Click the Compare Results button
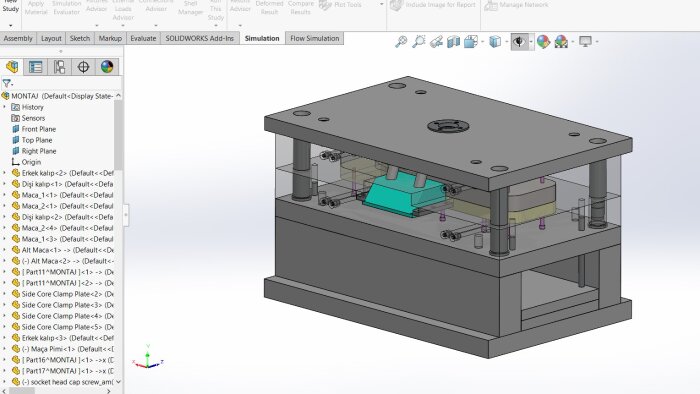 coord(300,8)
